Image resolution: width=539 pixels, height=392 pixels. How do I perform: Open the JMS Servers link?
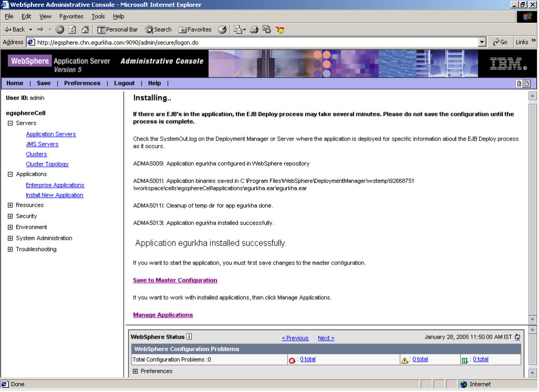coord(42,144)
